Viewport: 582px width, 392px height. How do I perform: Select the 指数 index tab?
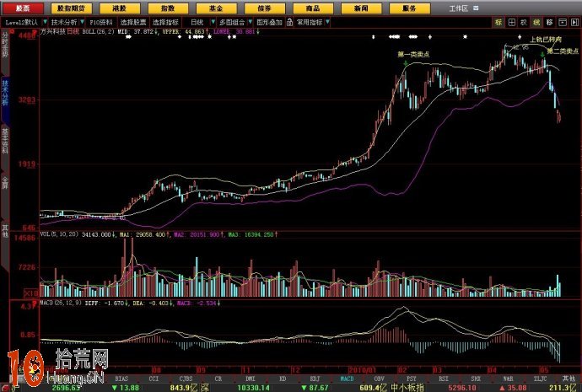coord(168,8)
